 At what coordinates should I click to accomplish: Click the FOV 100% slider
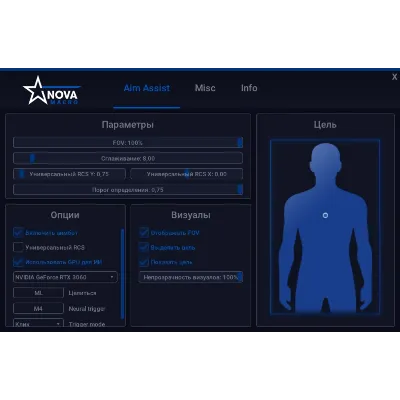(x=128, y=143)
